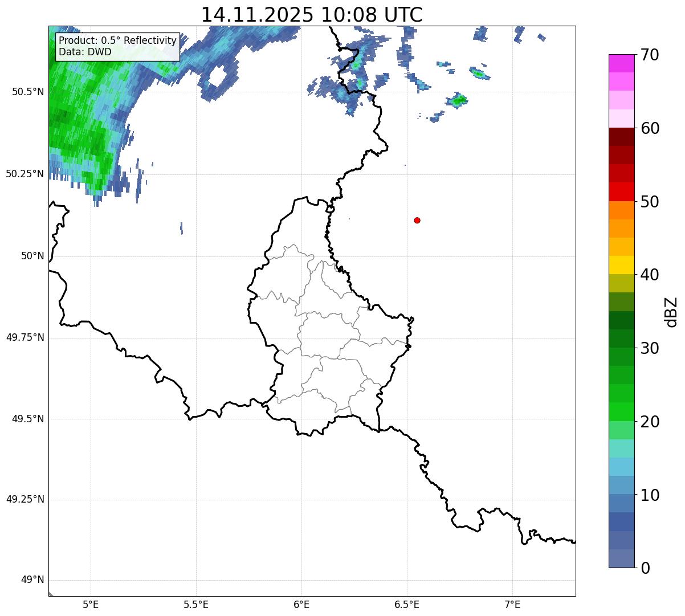Click the orange colorbar segment below 50

[x=621, y=210]
